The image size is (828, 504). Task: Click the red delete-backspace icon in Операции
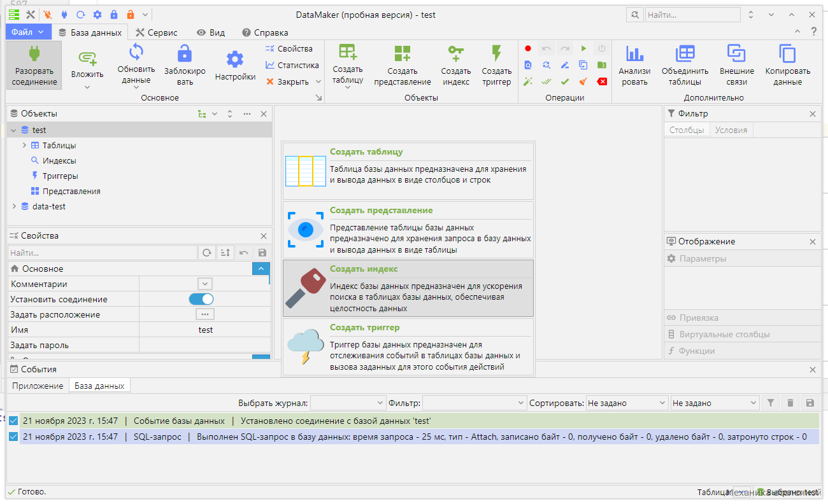(x=602, y=81)
